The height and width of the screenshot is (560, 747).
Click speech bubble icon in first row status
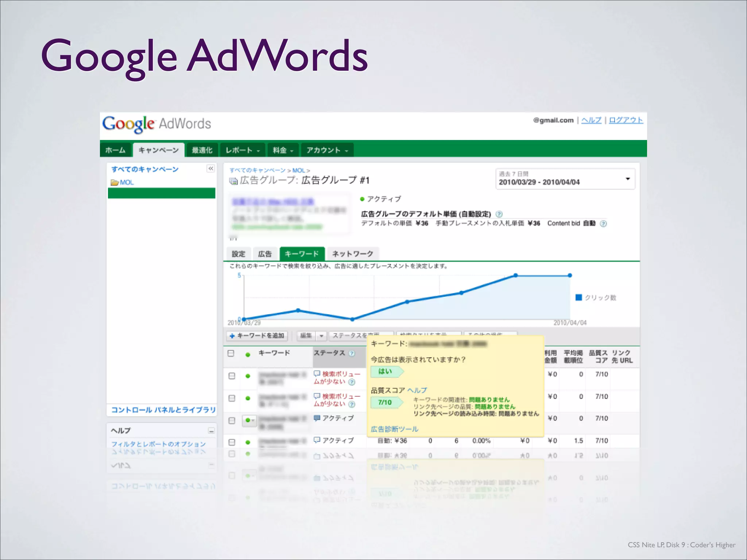point(317,374)
